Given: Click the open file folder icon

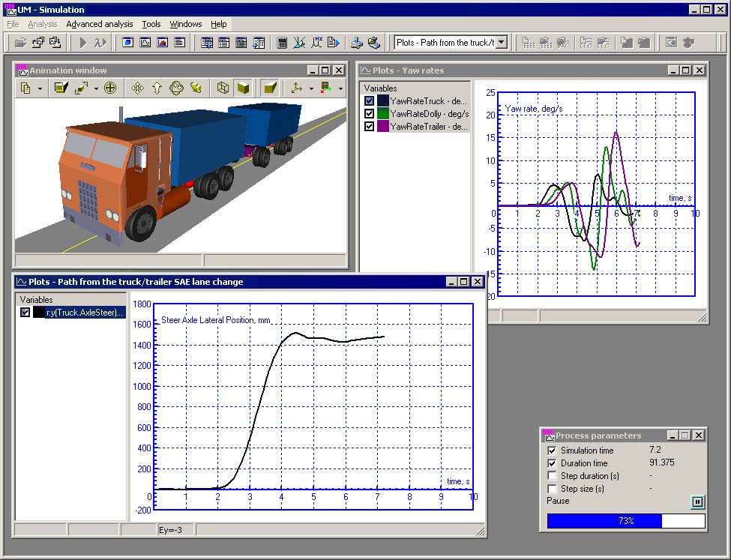Looking at the screenshot, I should coord(20,43).
